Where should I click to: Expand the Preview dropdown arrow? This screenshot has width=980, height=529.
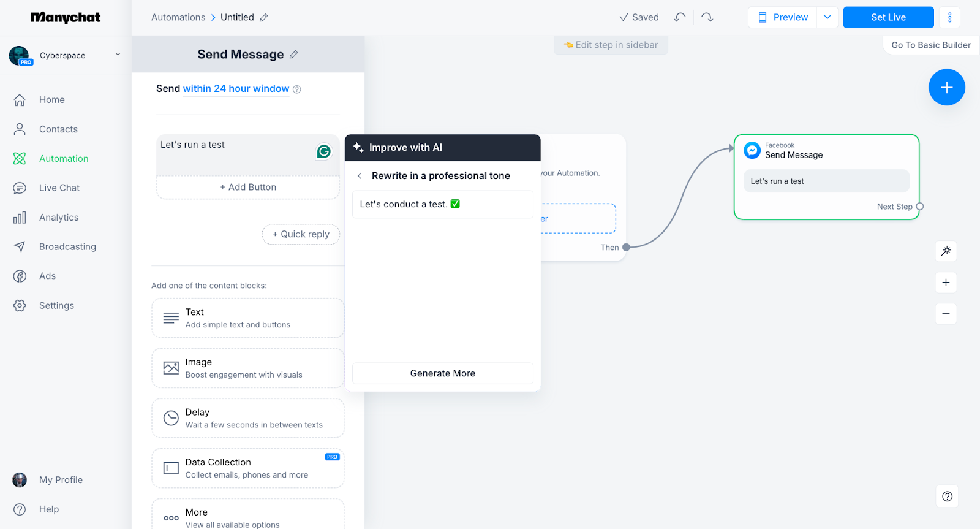point(827,17)
